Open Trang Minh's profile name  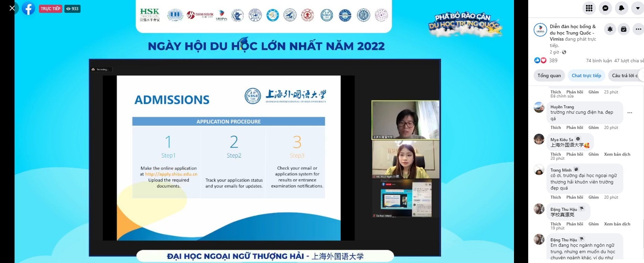(561, 170)
